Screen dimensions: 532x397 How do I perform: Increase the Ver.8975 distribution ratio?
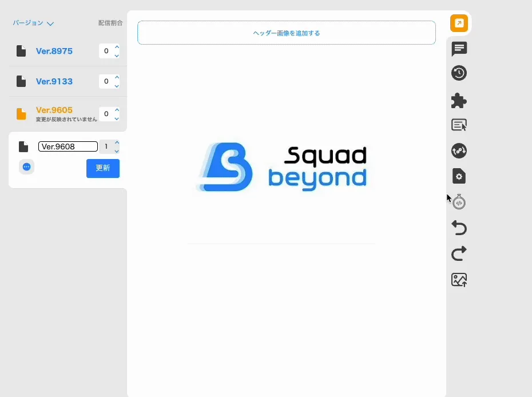117,47
